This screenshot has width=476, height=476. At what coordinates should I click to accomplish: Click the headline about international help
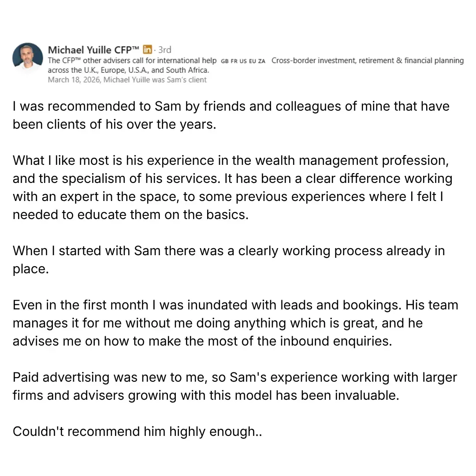pyautogui.click(x=132, y=60)
